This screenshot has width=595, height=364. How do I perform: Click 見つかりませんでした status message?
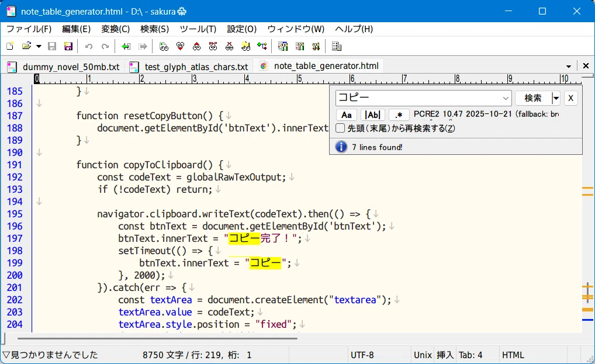coord(50,355)
